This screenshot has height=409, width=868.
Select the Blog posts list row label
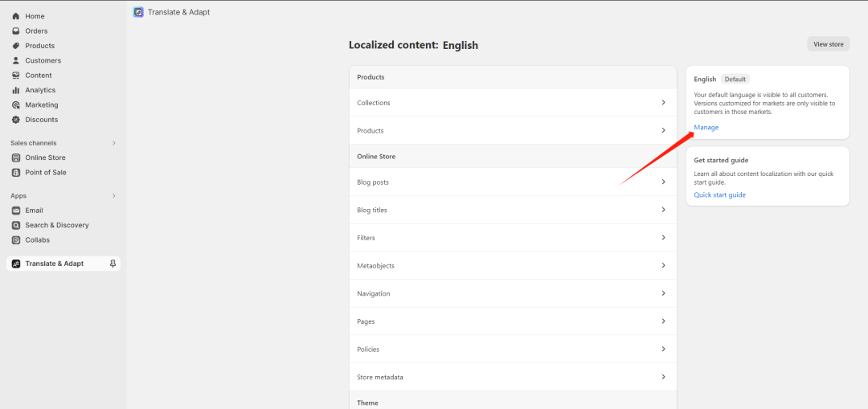[x=373, y=182]
